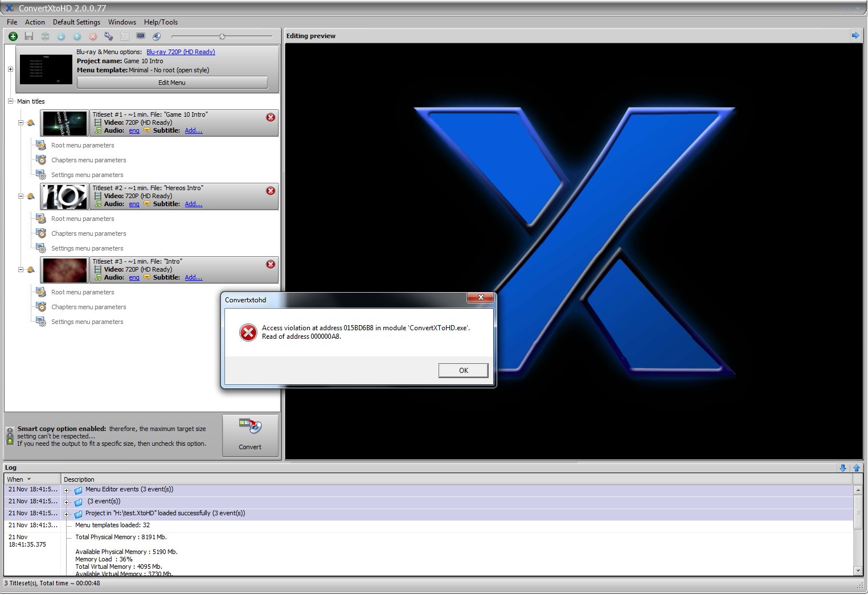
Task: Click the Log panel up arrow icon
Action: click(857, 468)
